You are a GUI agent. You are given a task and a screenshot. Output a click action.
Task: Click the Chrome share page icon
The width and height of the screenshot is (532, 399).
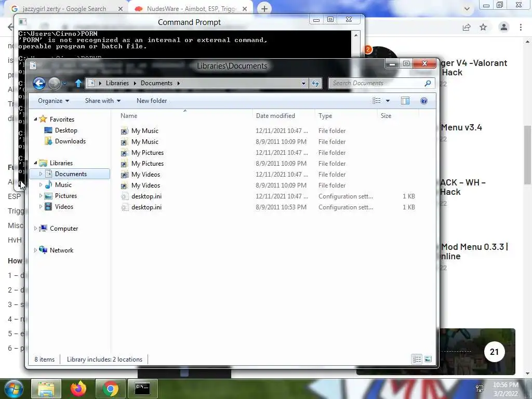467,27
